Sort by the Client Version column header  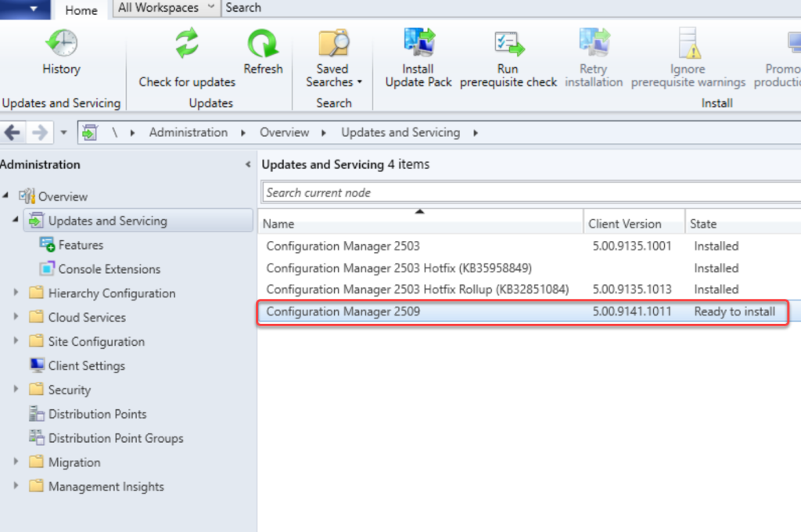point(634,223)
